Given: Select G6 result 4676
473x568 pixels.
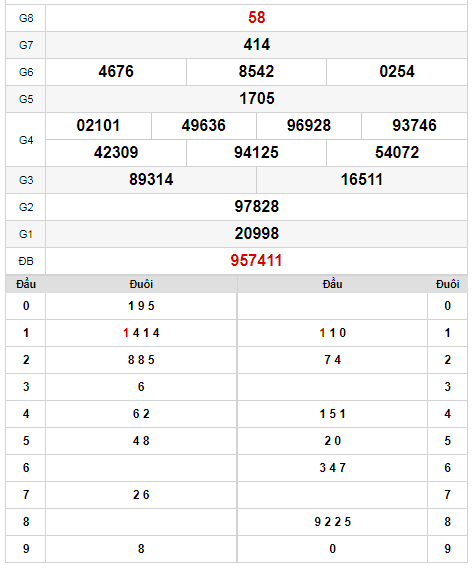Looking at the screenshot, I should (116, 71).
